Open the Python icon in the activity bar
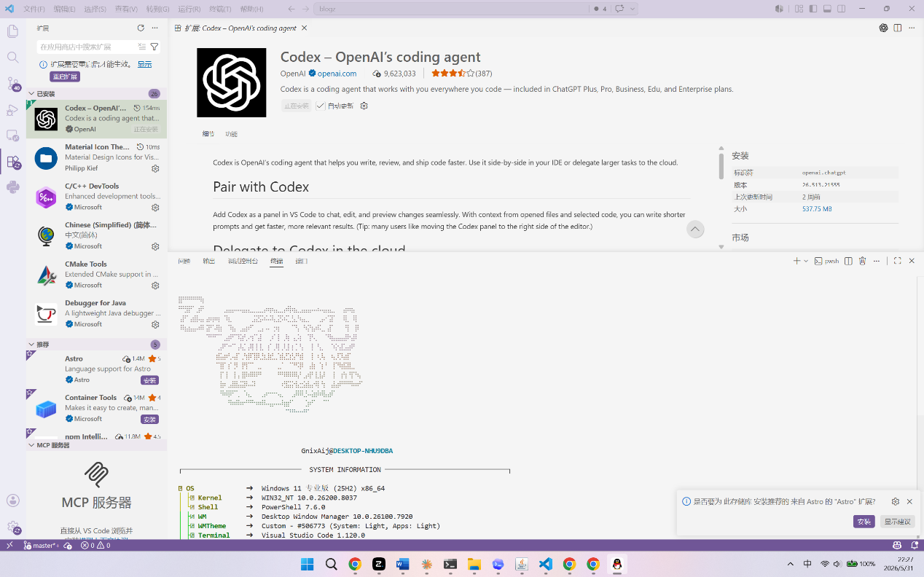924x577 pixels. (12, 187)
